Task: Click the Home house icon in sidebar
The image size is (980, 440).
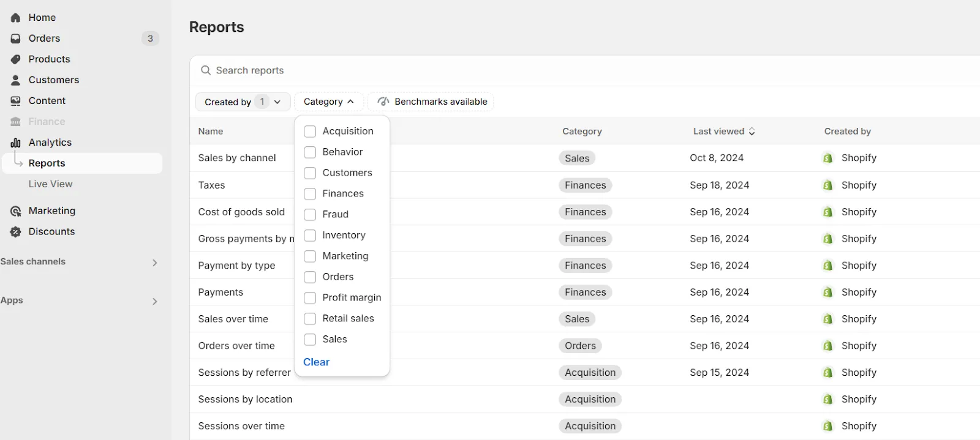Action: point(15,18)
